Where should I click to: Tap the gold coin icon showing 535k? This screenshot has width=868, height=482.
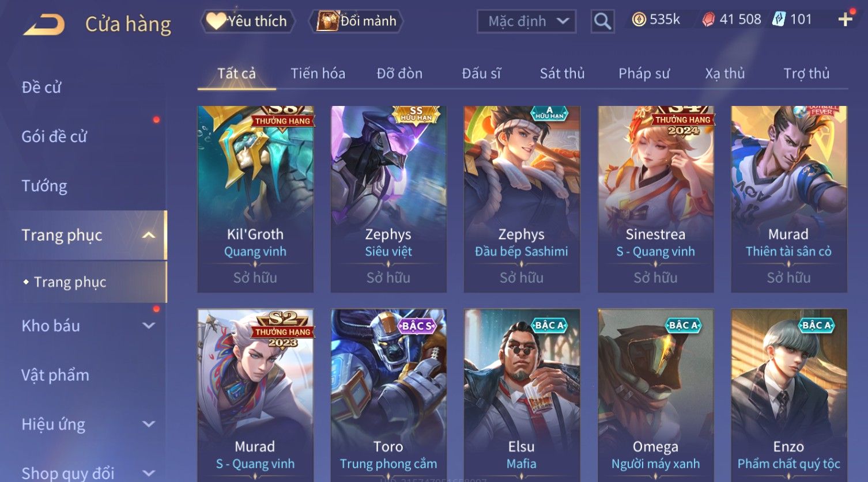639,20
